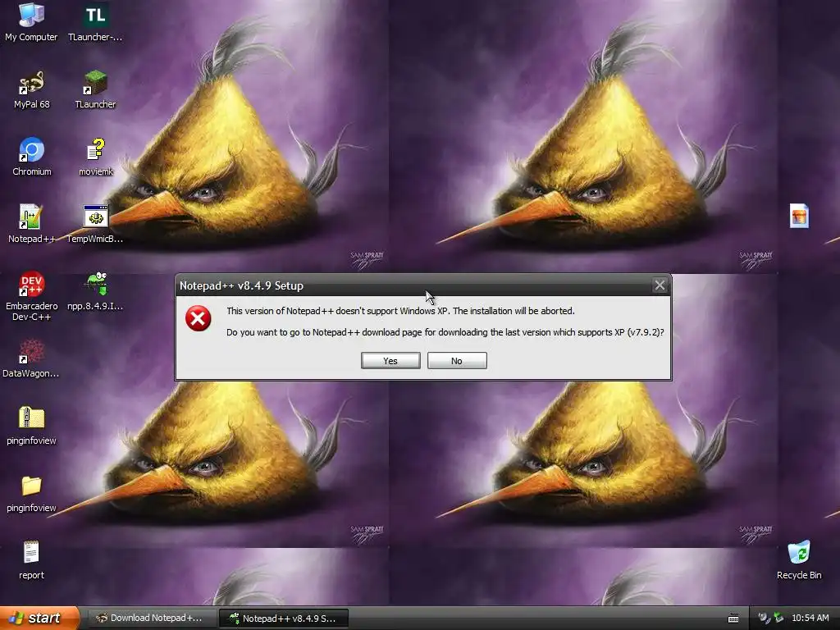
Task: Select the Notepad++ desktop shortcut
Action: pyautogui.click(x=32, y=225)
